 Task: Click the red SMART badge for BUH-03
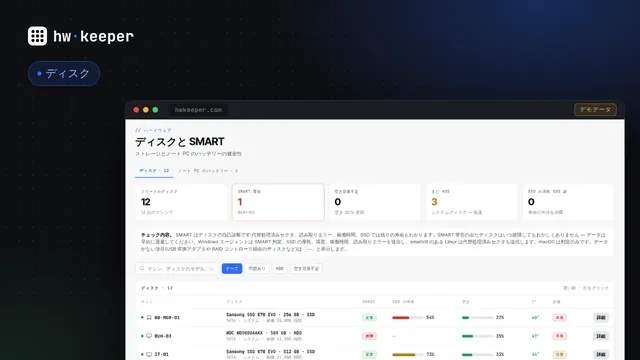tap(369, 336)
